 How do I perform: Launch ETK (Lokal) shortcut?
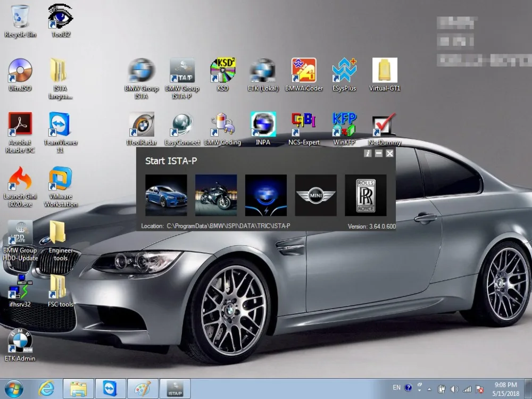click(263, 74)
